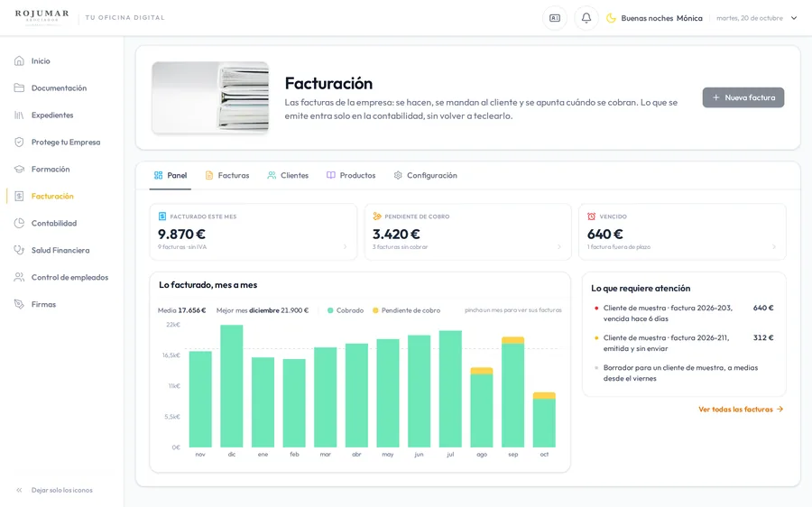Image resolution: width=812 pixels, height=507 pixels.
Task: Click the 3.420 € amount
Action: (x=396, y=234)
